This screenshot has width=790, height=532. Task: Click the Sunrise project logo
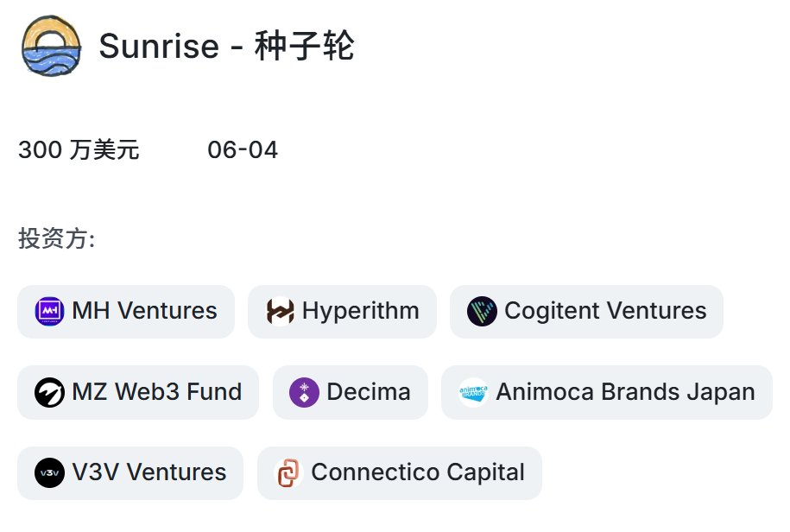[51, 46]
